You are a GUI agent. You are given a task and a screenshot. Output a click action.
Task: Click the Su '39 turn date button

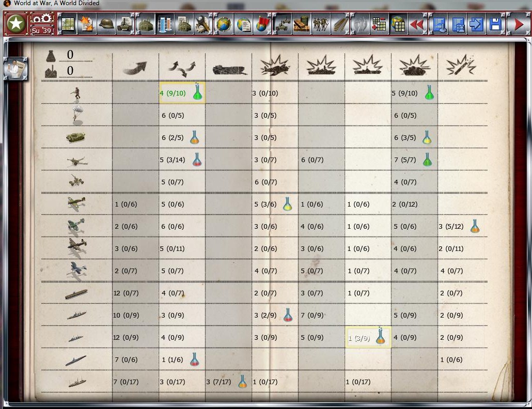[x=42, y=30]
